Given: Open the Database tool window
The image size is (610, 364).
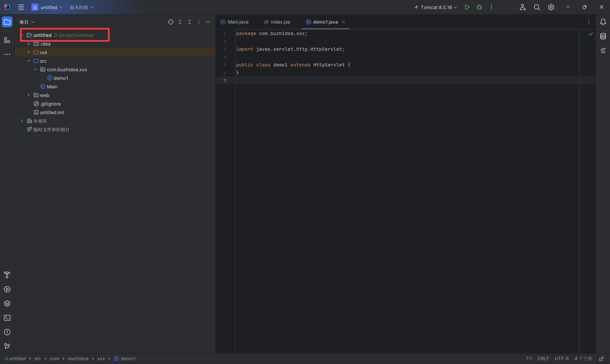Looking at the screenshot, I should pyautogui.click(x=603, y=36).
